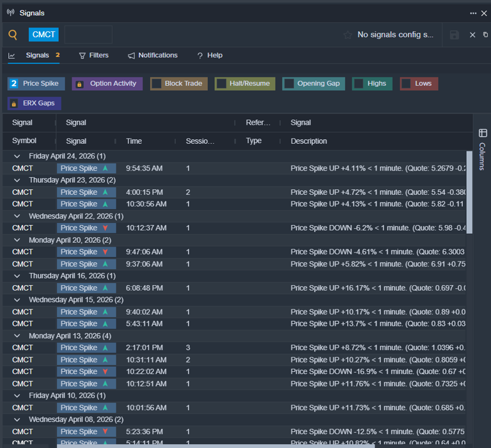This screenshot has height=448, width=491.
Task: Click the save config floppy disk icon
Action: point(455,35)
